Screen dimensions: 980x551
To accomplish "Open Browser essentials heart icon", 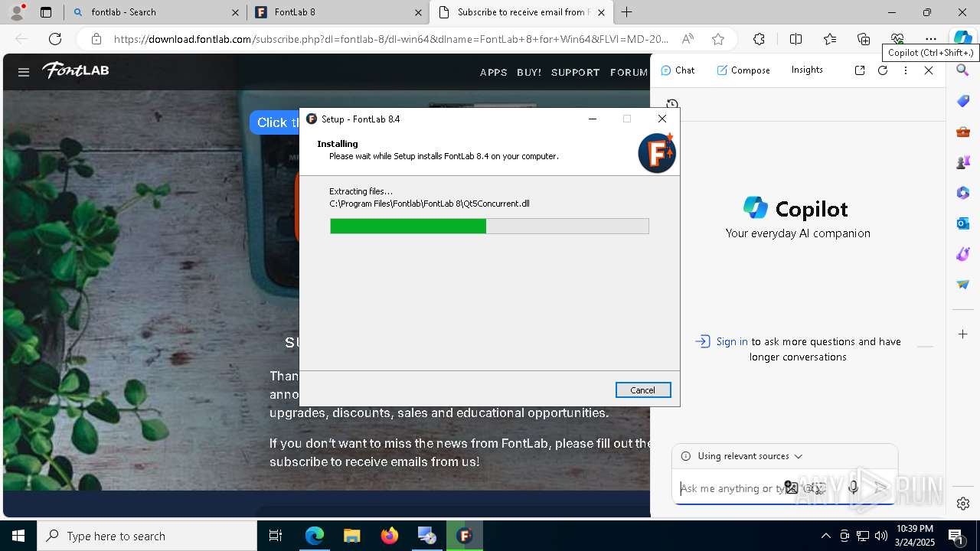I will point(897,39).
